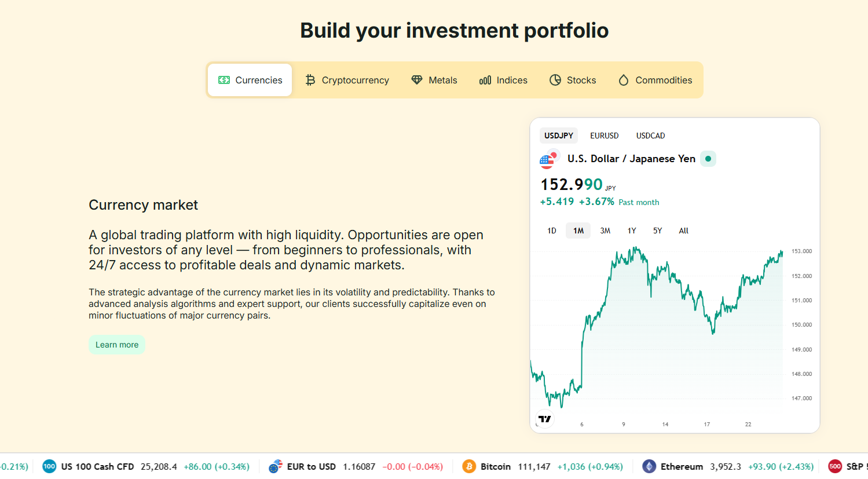This screenshot has height=479, width=868.
Task: Switch chart to EURUSD tab
Action: click(604, 136)
